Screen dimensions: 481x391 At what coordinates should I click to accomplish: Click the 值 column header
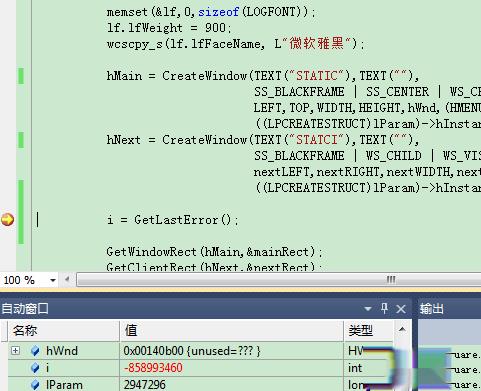231,331
